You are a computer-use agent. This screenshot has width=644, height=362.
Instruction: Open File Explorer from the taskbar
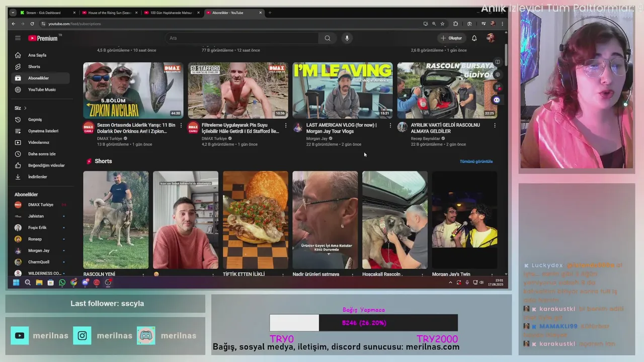(x=39, y=283)
